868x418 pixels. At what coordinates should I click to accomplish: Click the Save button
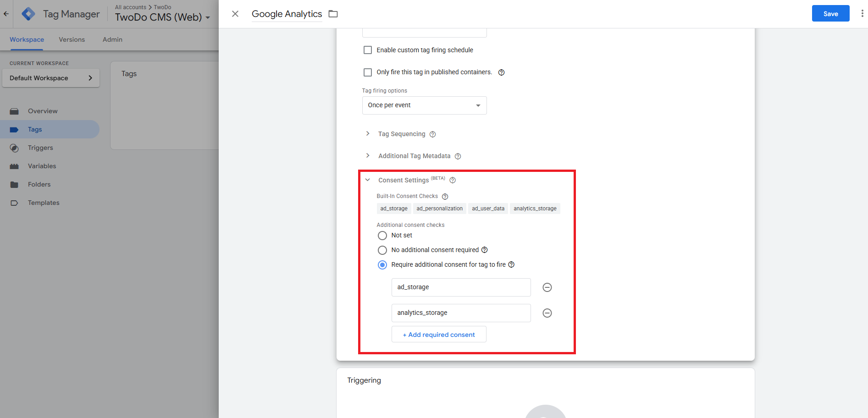[x=830, y=14]
